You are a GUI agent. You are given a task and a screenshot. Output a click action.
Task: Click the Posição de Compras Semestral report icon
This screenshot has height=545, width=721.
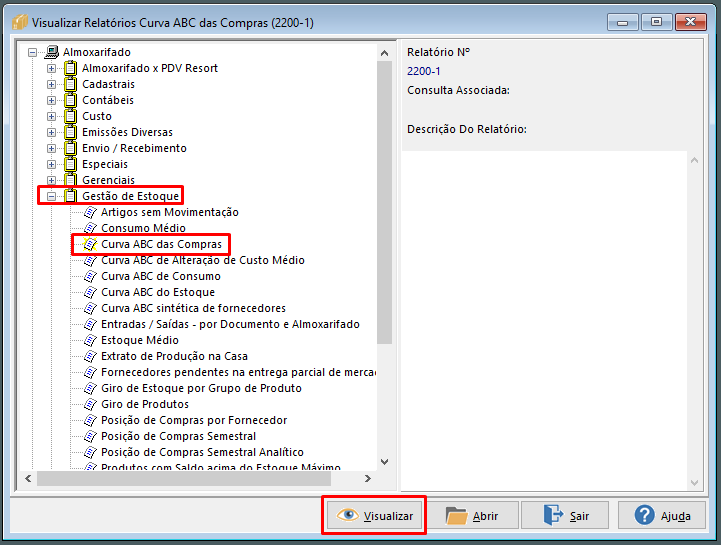coord(90,436)
